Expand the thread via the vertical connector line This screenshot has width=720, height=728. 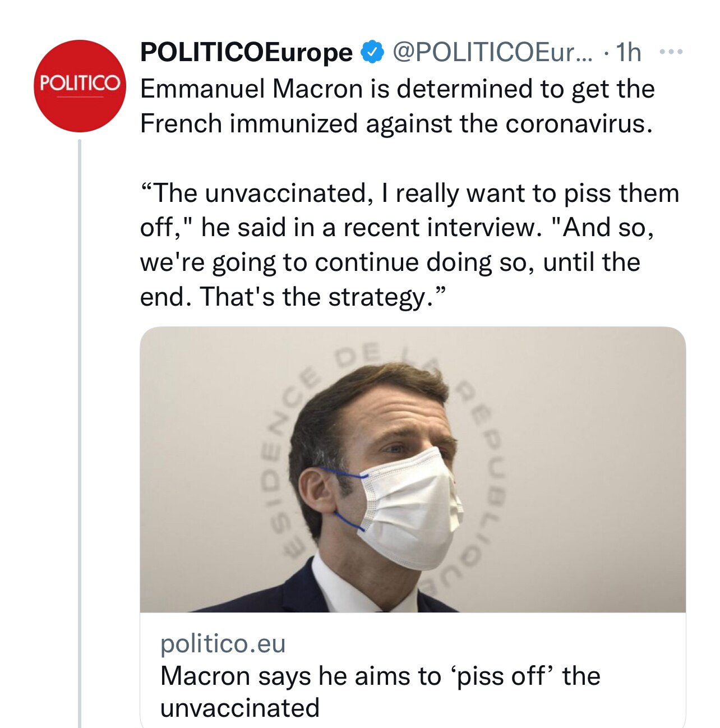(x=78, y=393)
